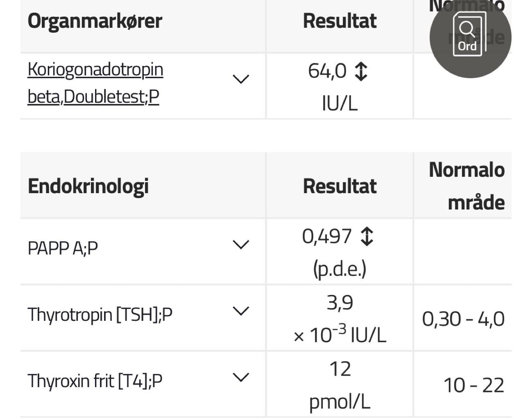Expand the Thyrotropin [TSH];P row chevron
The height and width of the screenshot is (419, 532).
(241, 311)
